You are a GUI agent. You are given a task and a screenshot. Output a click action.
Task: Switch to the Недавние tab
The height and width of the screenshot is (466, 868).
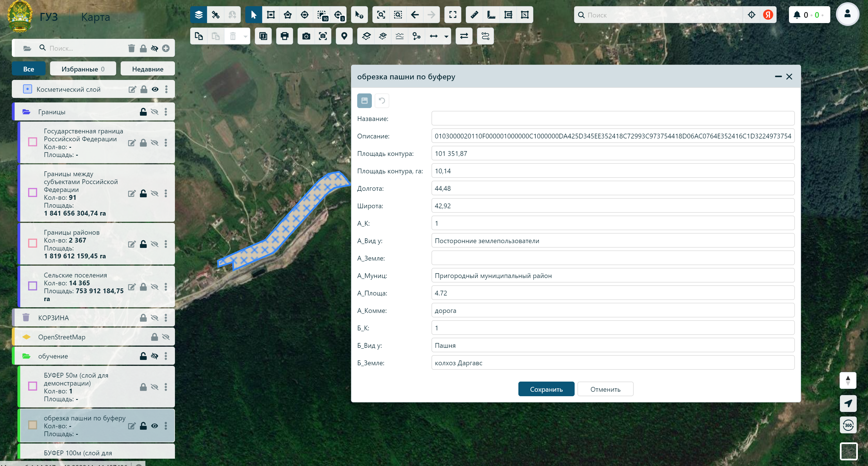pos(148,69)
